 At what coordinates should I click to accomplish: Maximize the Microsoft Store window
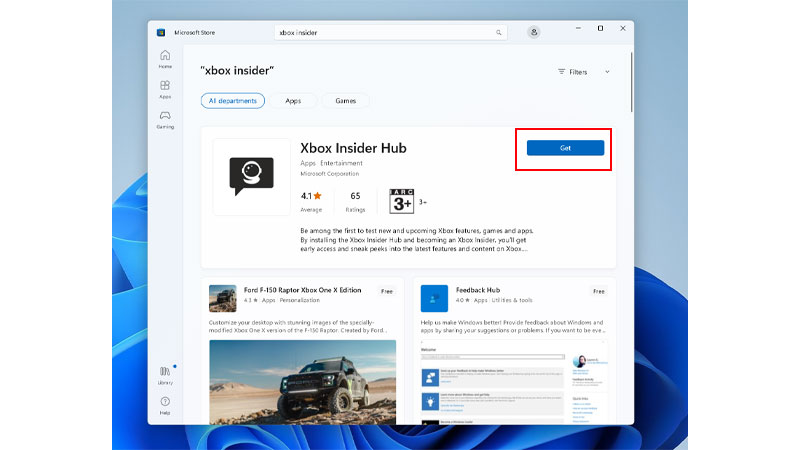601,29
